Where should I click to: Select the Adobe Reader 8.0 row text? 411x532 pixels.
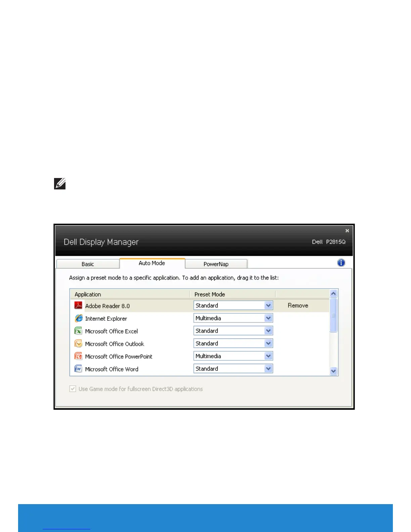[107, 306]
